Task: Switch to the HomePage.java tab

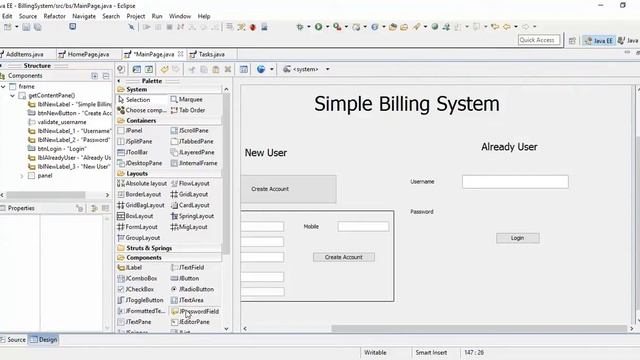Action: [x=88, y=54]
